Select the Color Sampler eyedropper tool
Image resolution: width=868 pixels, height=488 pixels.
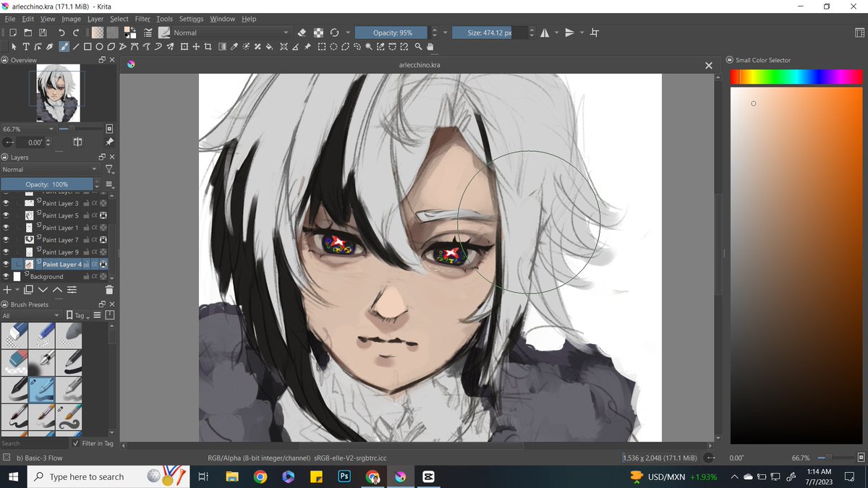pos(234,47)
